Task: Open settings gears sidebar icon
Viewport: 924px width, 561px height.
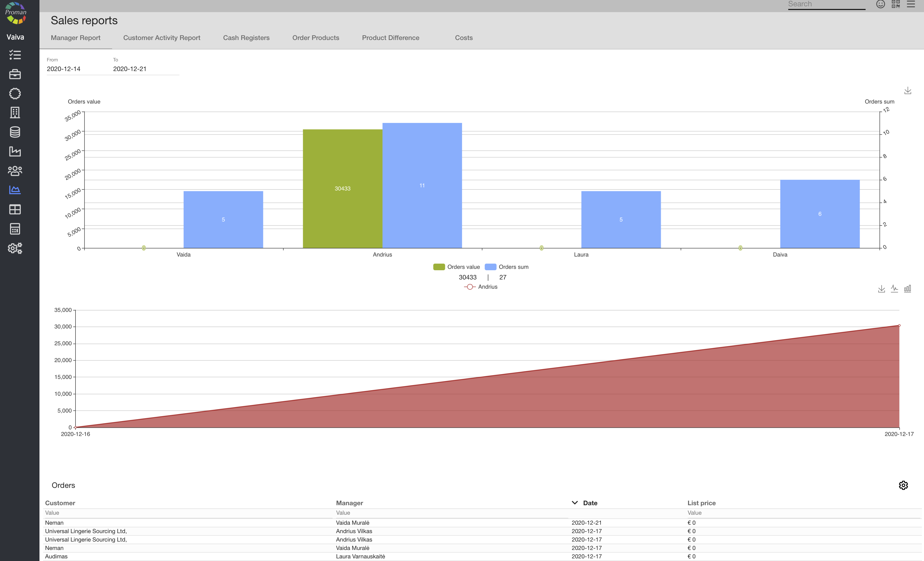Action: (x=15, y=248)
